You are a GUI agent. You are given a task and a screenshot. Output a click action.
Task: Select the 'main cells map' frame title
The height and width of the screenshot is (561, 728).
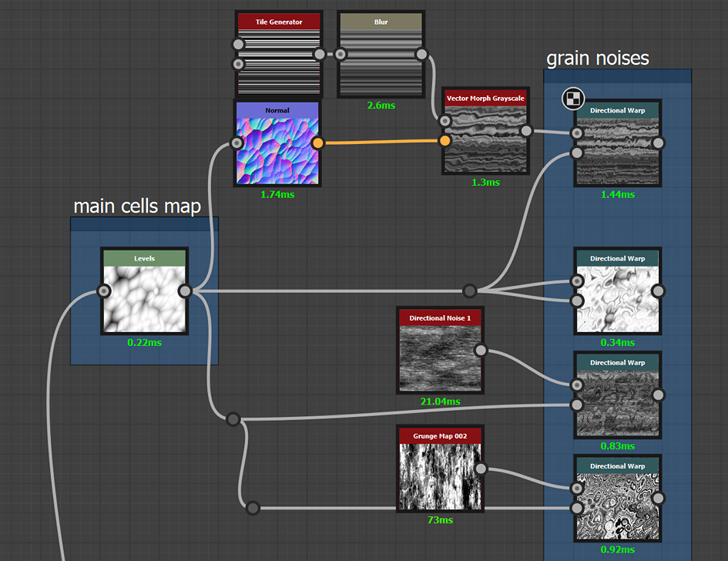click(136, 207)
